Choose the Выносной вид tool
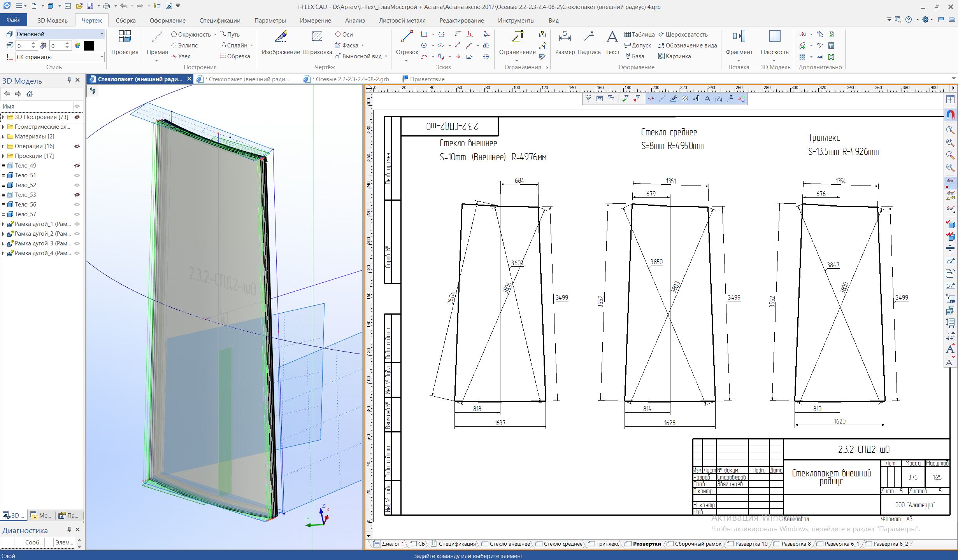The image size is (958, 560). (358, 56)
